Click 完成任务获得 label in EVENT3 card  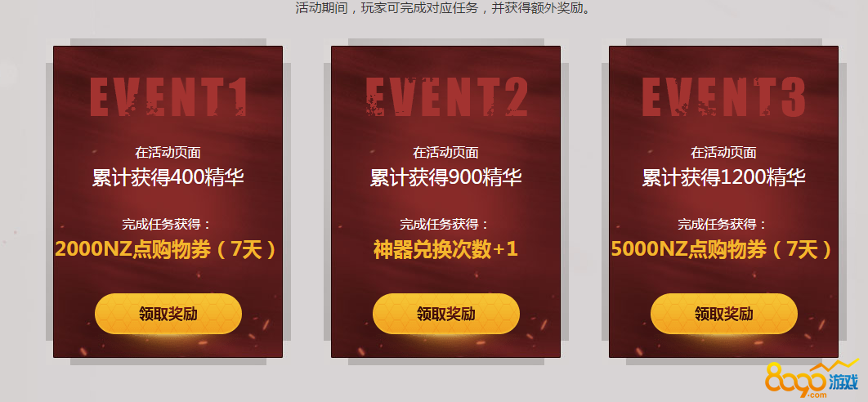(x=723, y=225)
